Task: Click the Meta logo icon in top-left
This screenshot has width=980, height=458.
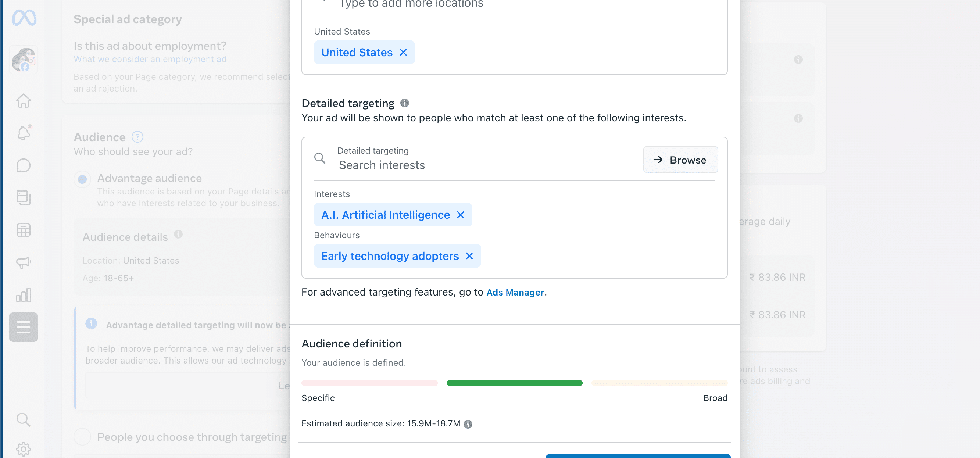Action: pos(23,18)
